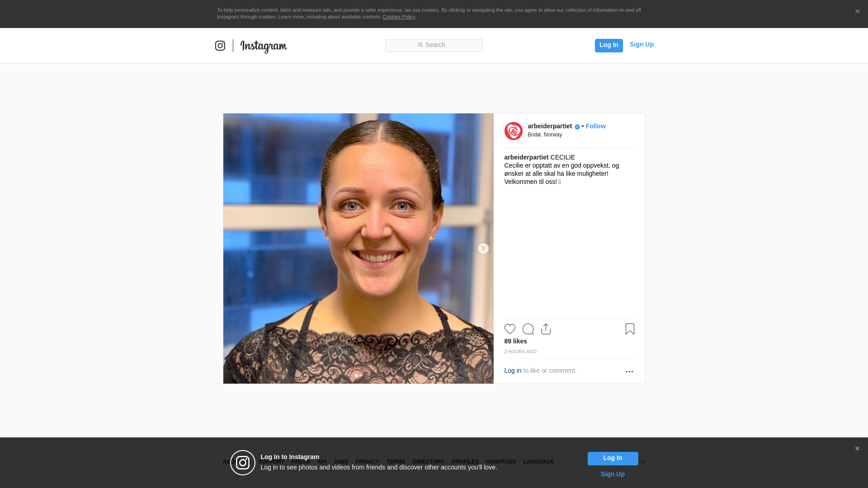Open the Sign Up link in the header
Image resolution: width=868 pixels, height=488 pixels.
[x=642, y=44]
